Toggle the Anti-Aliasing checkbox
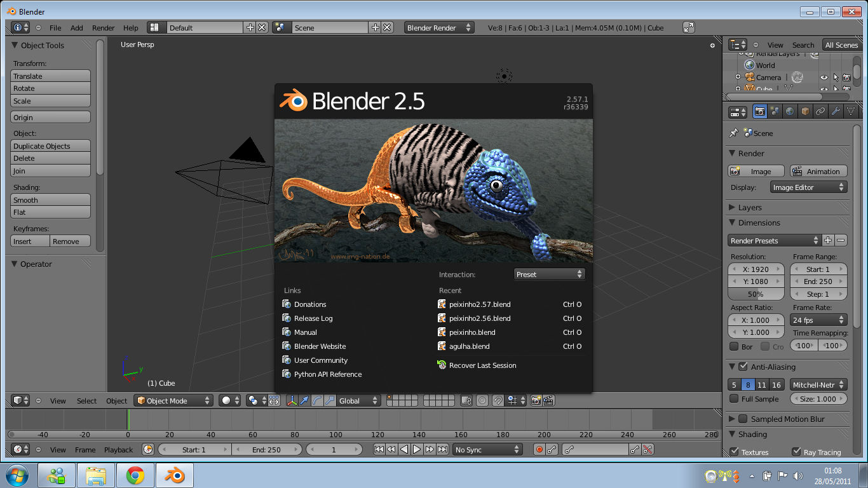868x488 pixels. (742, 367)
